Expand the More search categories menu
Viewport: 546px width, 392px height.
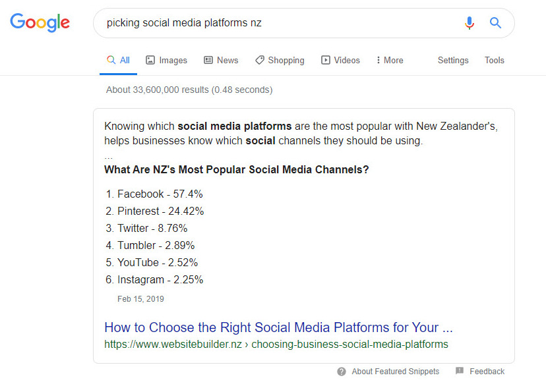point(390,60)
